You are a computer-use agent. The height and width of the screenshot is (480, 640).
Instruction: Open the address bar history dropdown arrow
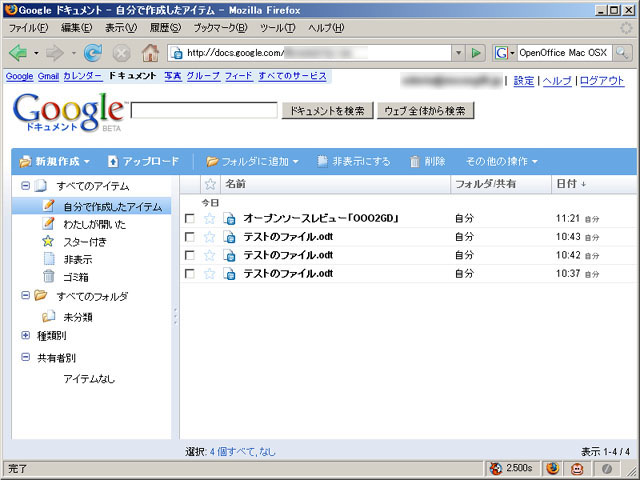(x=458, y=53)
